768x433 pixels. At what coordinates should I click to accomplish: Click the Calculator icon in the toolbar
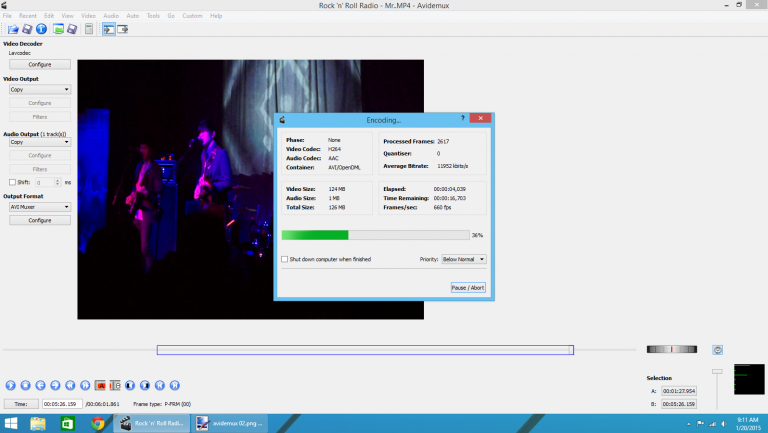pyautogui.click(x=89, y=29)
